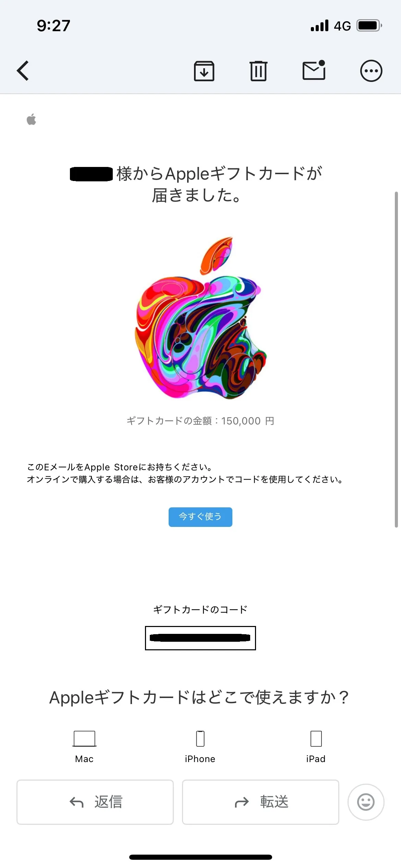Click the blue 今すぐ使う button
Image resolution: width=401 pixels, height=868 pixels.
tap(200, 517)
